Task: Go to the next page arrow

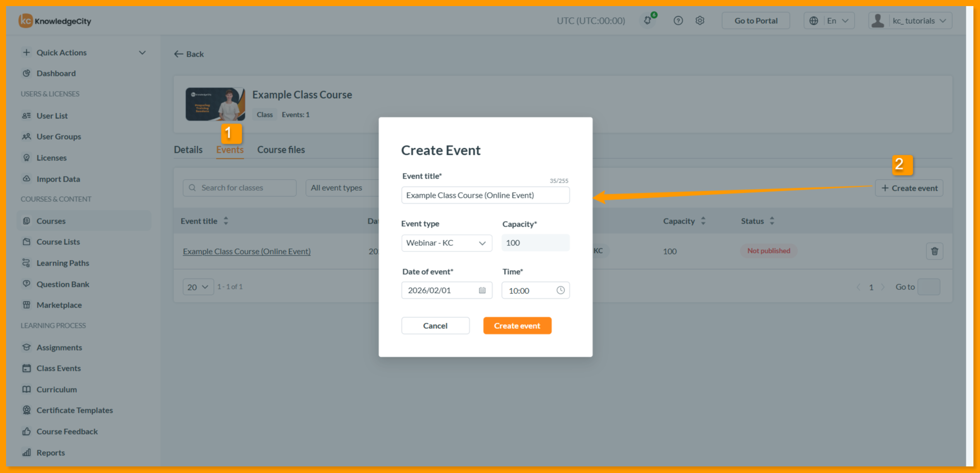Action: click(x=883, y=287)
